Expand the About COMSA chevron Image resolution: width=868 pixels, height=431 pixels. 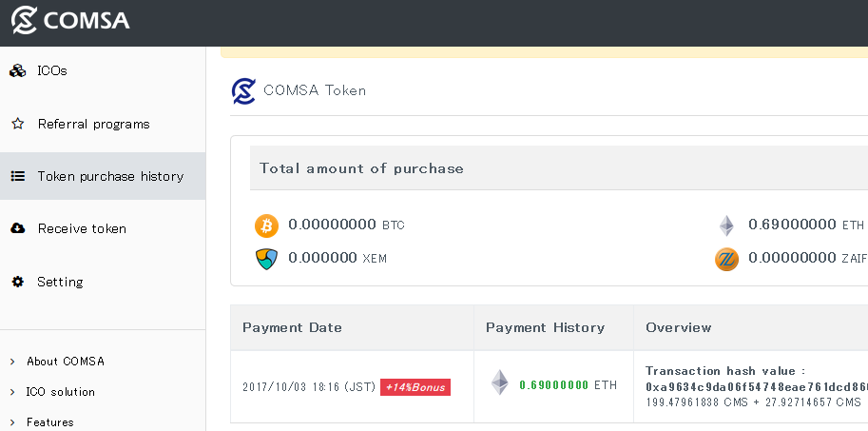point(12,362)
